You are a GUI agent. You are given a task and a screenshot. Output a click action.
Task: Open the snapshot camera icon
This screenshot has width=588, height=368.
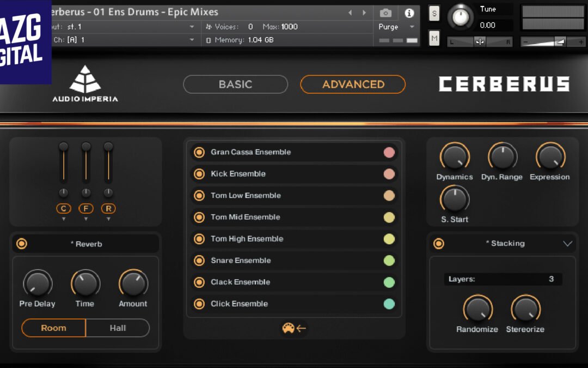coord(385,13)
